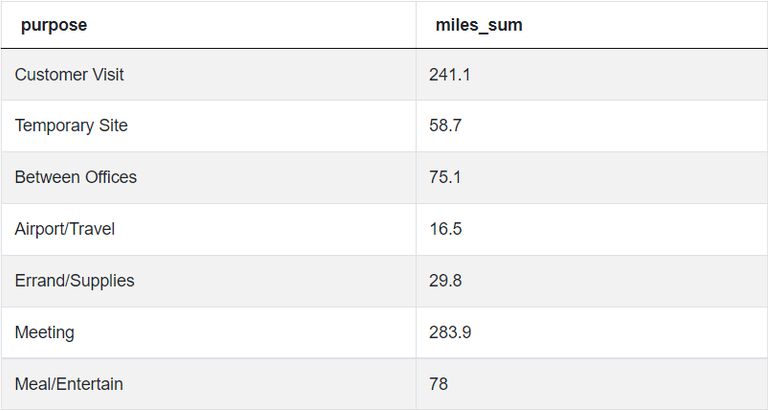Click the Temporary Site row label
This screenshot has width=768, height=411.
(x=71, y=125)
